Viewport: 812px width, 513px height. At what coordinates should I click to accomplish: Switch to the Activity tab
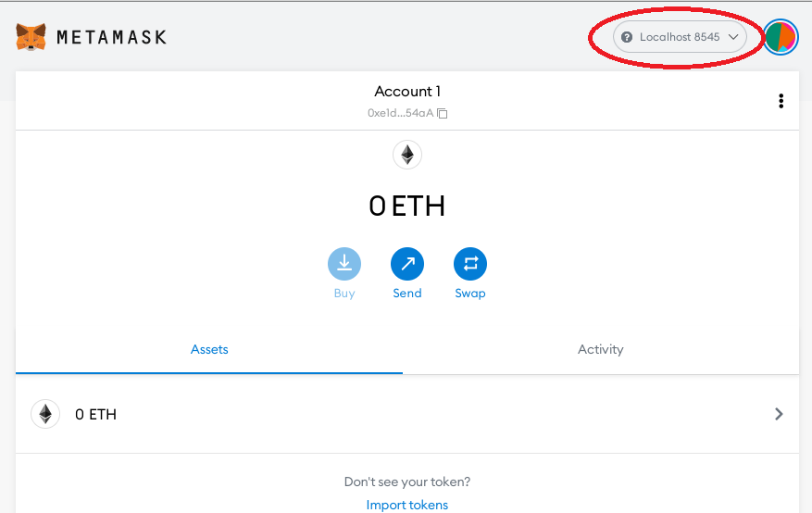pos(601,349)
